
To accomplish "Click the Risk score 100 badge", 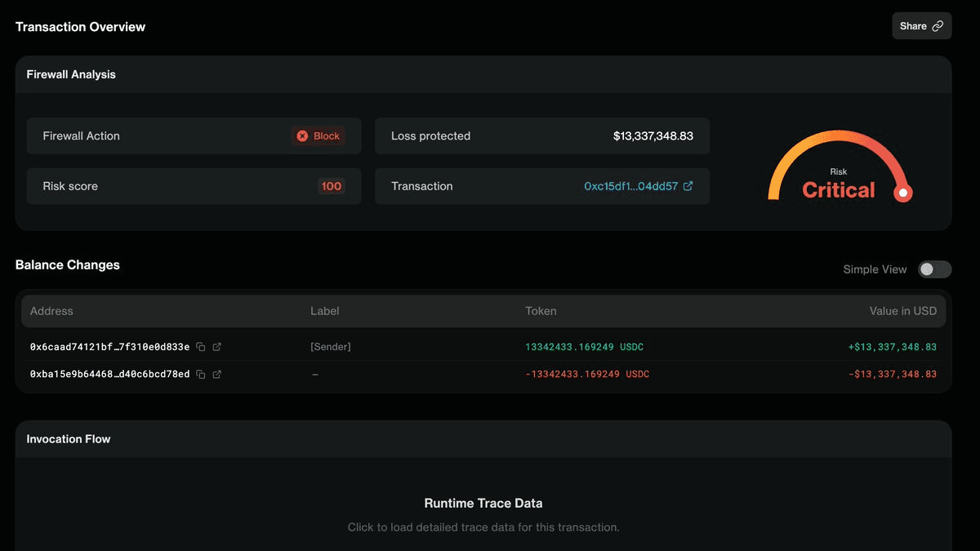I will pyautogui.click(x=331, y=186).
